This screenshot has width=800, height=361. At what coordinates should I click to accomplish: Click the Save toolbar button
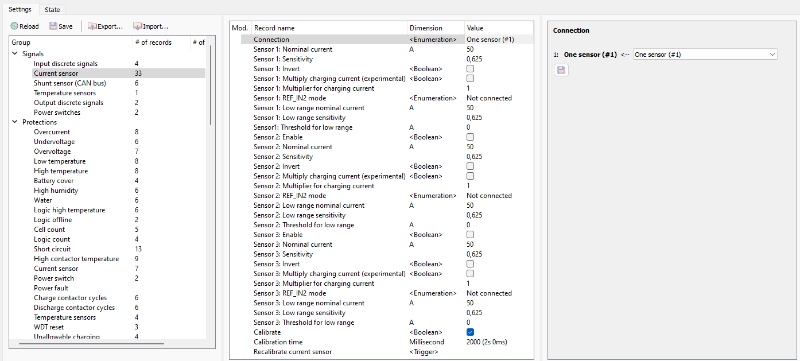61,27
